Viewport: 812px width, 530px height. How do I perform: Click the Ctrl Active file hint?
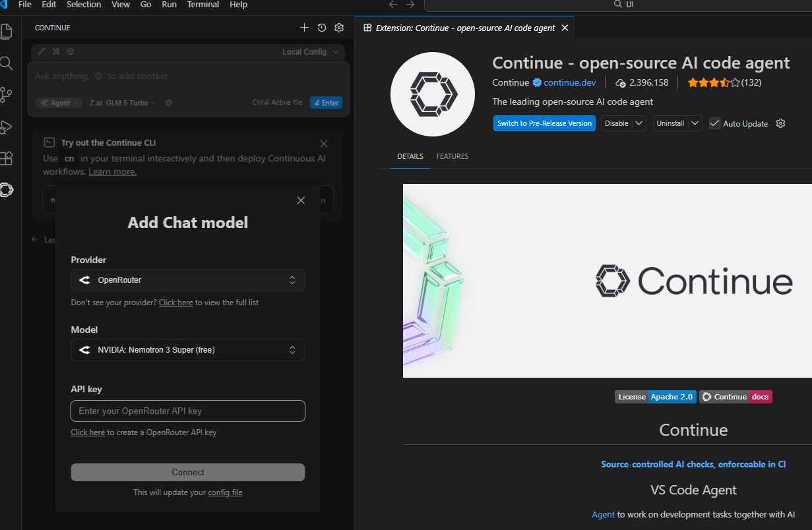click(x=277, y=103)
